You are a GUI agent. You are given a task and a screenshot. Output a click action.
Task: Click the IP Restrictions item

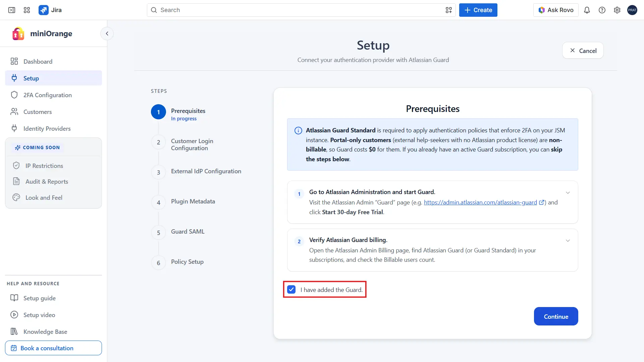pos(54,166)
